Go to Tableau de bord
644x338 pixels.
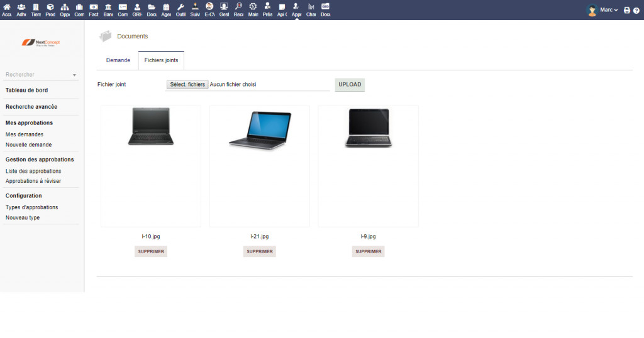pyautogui.click(x=26, y=90)
